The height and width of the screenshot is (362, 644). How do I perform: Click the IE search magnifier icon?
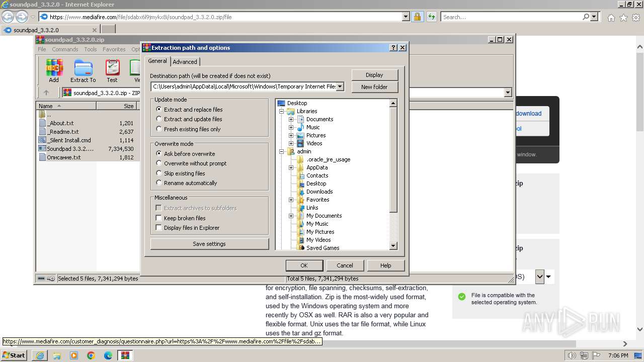(586, 17)
